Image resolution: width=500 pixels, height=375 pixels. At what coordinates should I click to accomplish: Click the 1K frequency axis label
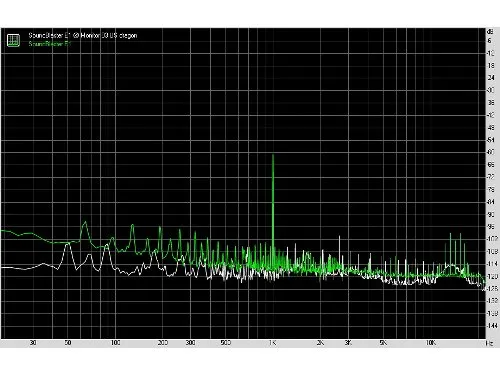click(273, 343)
